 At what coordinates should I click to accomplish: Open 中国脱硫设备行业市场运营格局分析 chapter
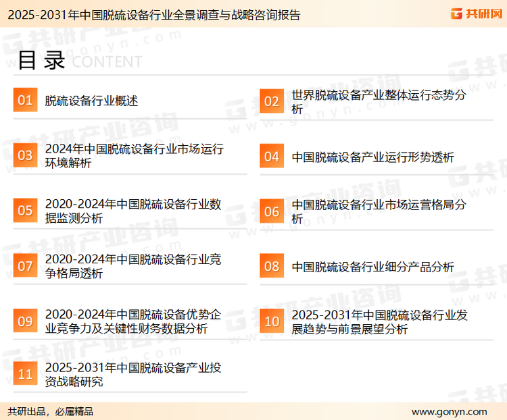pyautogui.click(x=379, y=211)
